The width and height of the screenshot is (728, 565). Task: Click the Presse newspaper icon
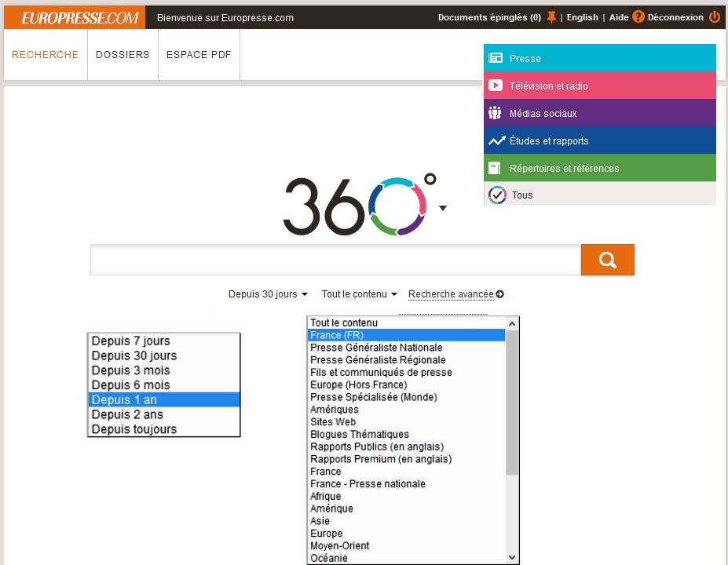click(495, 58)
